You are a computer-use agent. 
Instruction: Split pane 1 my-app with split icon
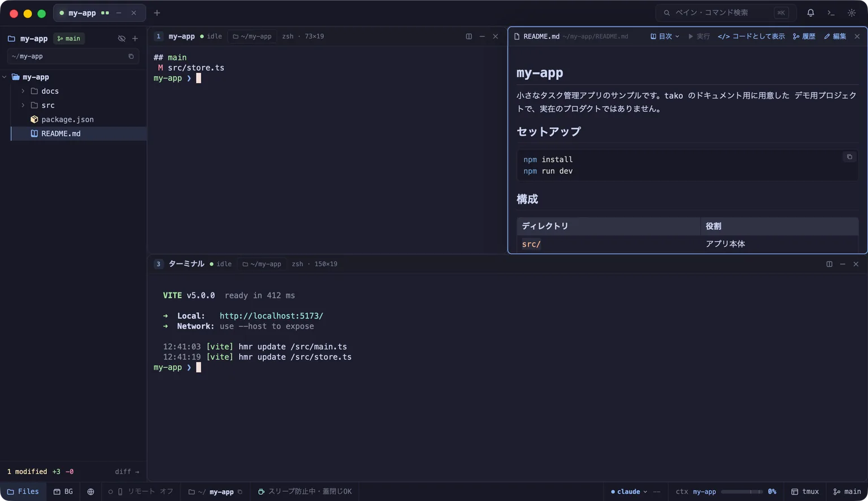coord(468,36)
